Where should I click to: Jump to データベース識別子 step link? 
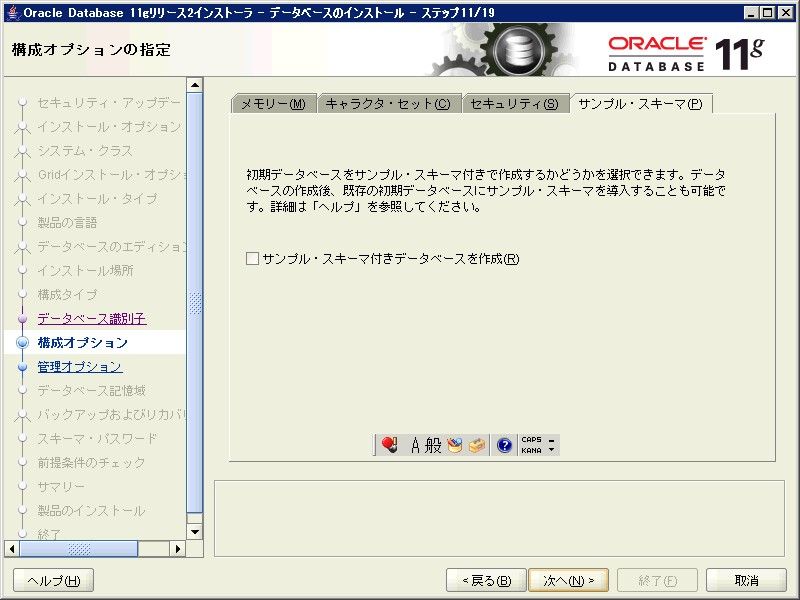click(x=92, y=319)
